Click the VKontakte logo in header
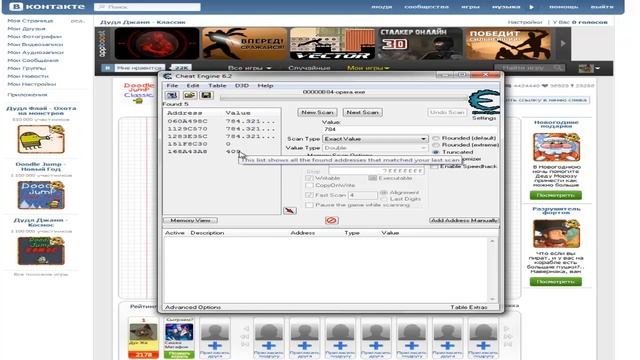The height and width of the screenshot is (360, 640). tap(47, 7)
